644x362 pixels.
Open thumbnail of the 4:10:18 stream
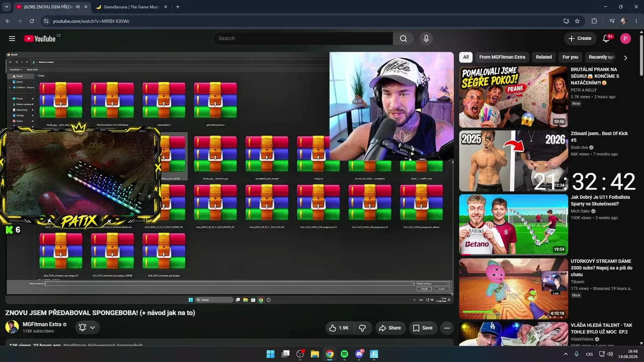(513, 289)
